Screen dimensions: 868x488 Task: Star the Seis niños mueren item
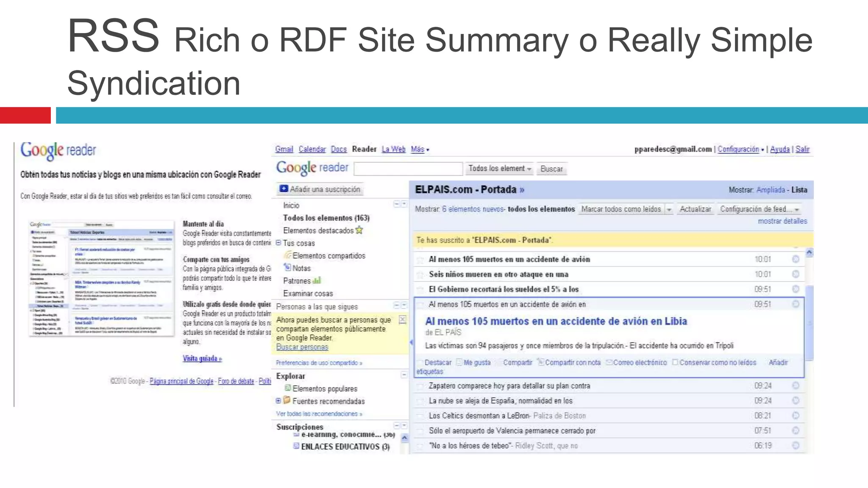pos(420,274)
